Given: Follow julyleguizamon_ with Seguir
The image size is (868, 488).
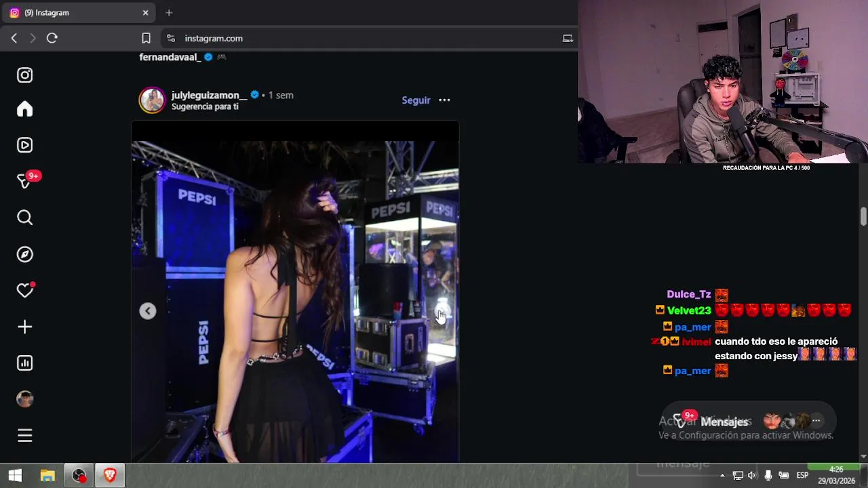Looking at the screenshot, I should coord(416,100).
